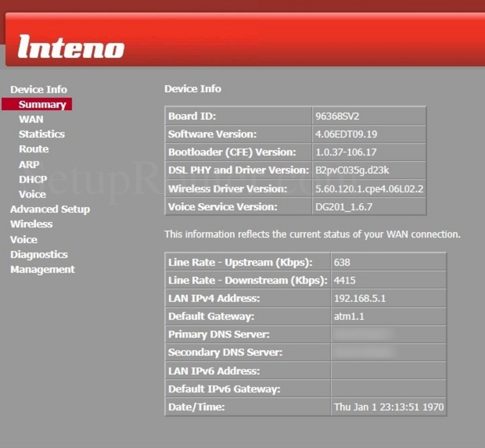Show the ARP table

pyautogui.click(x=30, y=164)
